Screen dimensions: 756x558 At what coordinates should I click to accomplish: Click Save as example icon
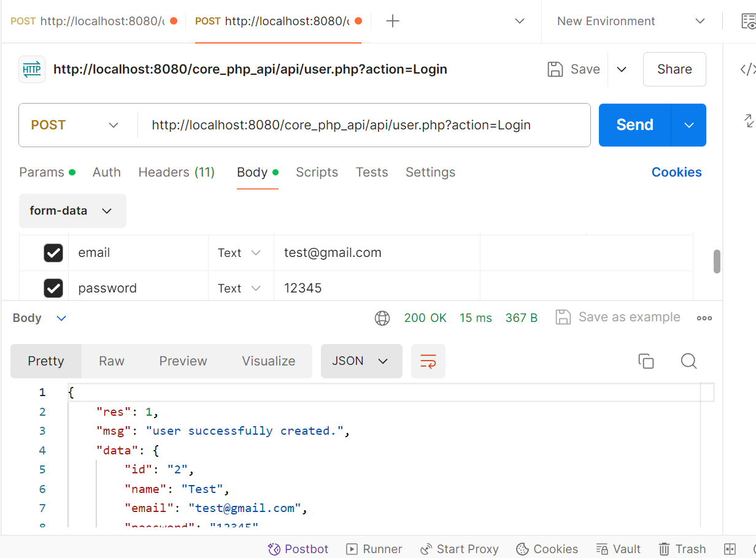pos(563,317)
